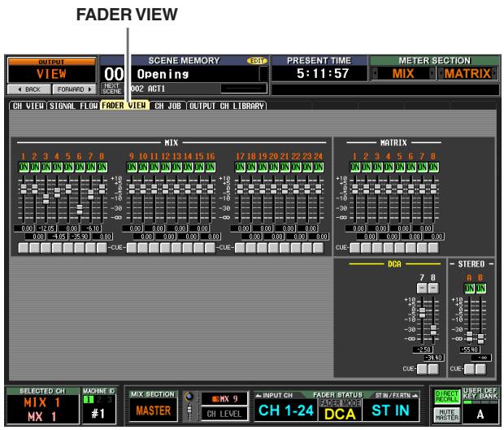Image resolution: width=504 pixels, height=430 pixels.
Task: Click the CUE button for DCA 7
Action: (422, 369)
